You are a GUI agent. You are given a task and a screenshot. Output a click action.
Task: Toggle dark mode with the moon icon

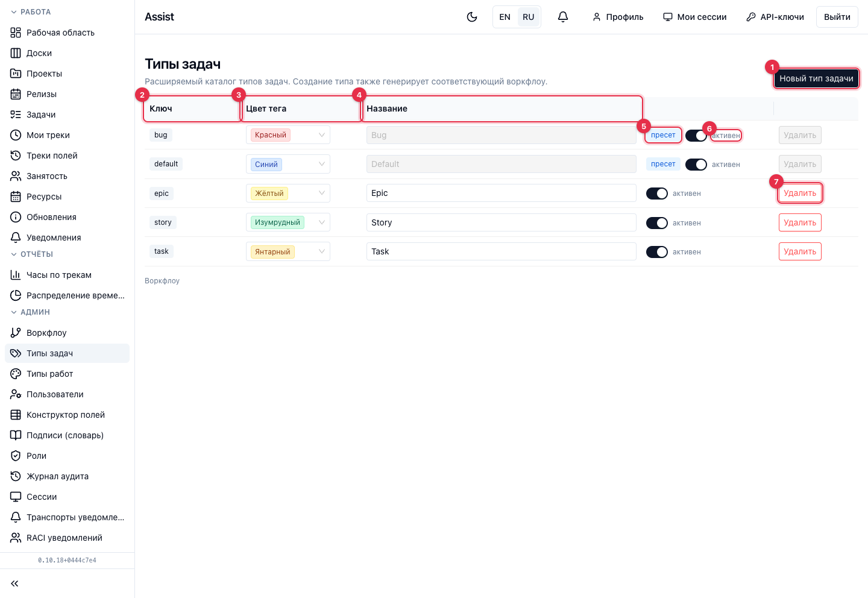point(472,17)
